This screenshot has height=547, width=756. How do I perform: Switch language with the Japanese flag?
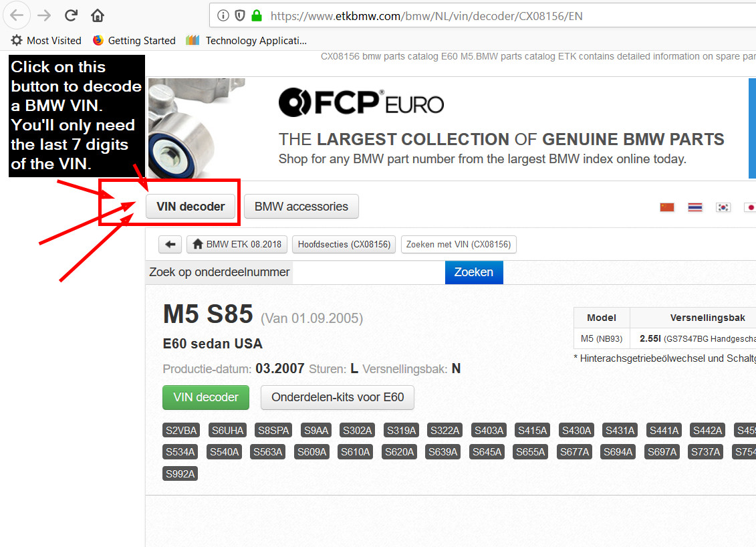750,207
